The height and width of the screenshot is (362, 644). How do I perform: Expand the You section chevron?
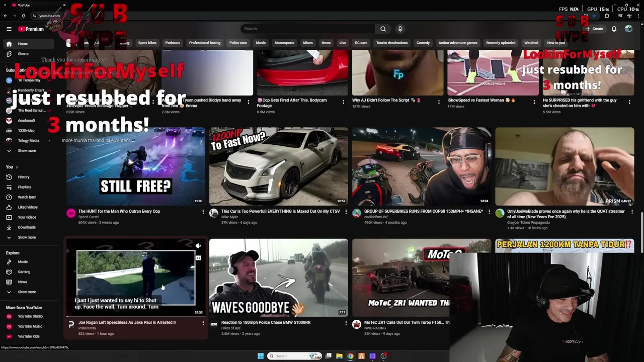click(17, 167)
